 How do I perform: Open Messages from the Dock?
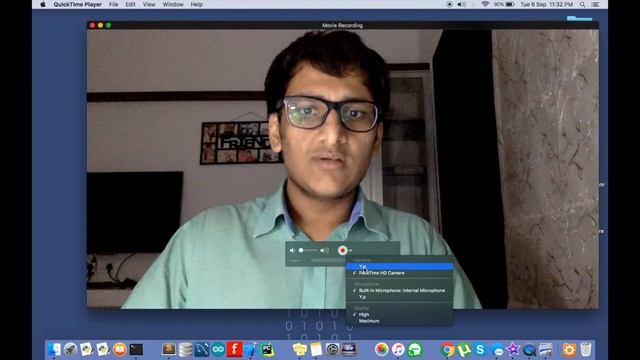coord(497,350)
